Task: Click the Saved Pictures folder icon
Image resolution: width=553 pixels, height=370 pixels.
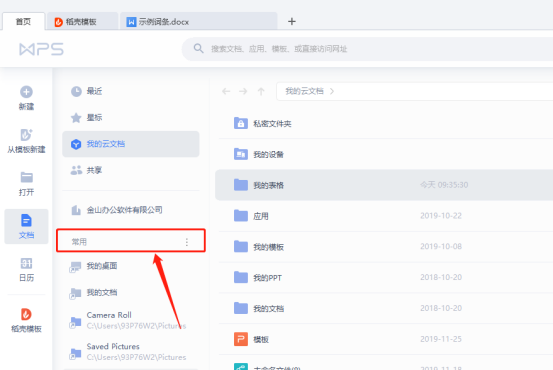Action: point(75,353)
